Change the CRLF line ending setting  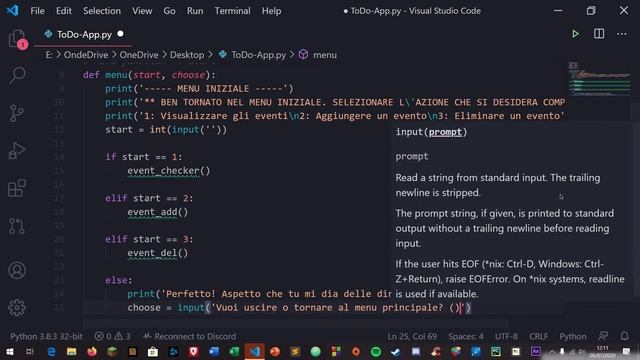(538, 336)
